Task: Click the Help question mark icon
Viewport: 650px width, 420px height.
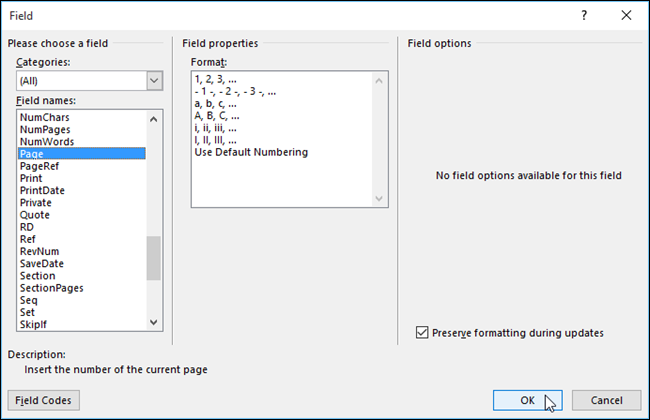Action: (x=583, y=16)
